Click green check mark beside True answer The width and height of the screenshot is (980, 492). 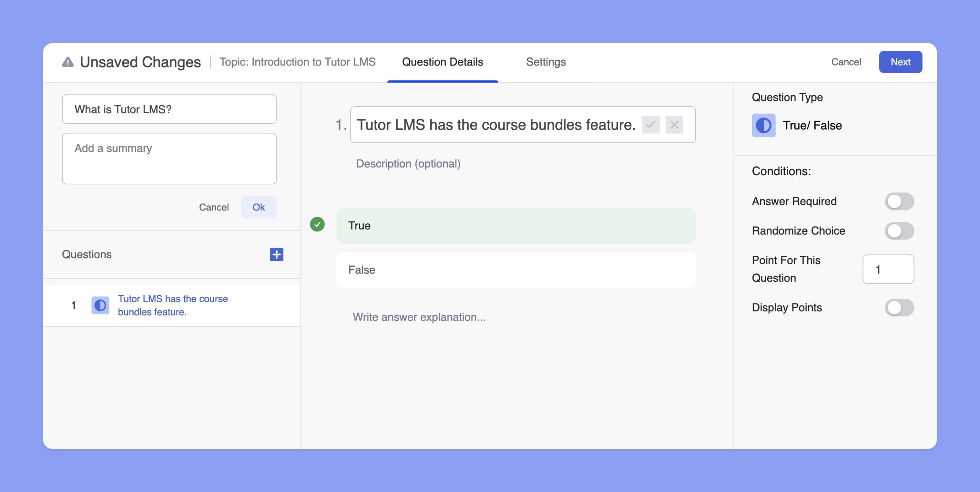coord(317,225)
